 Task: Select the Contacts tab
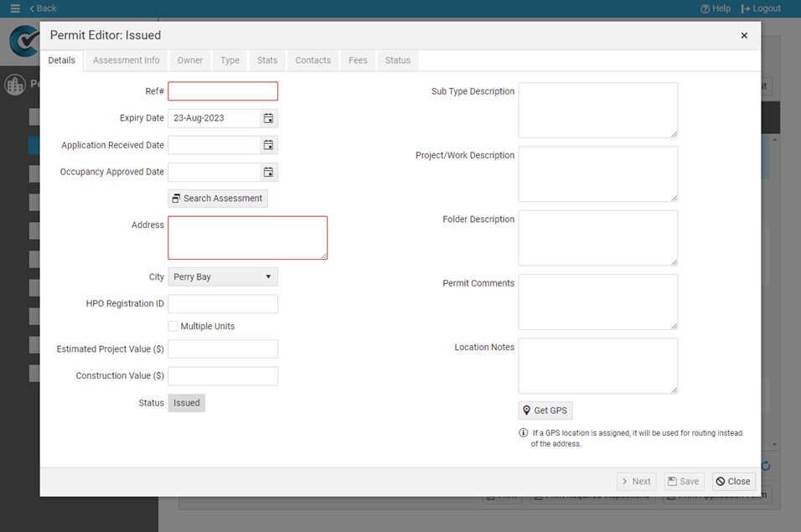(x=313, y=60)
